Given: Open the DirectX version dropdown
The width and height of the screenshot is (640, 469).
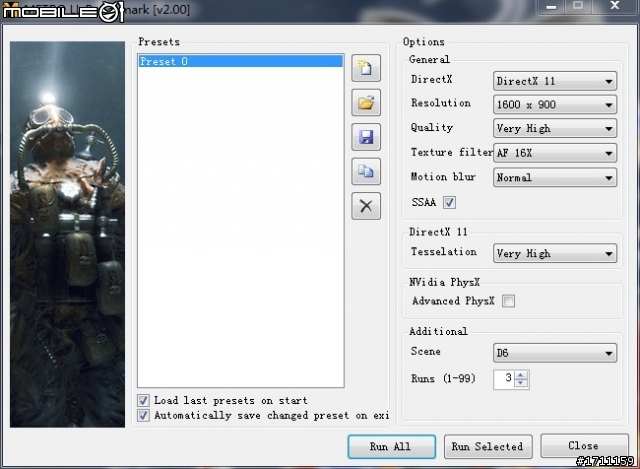Looking at the screenshot, I should click(x=555, y=81).
